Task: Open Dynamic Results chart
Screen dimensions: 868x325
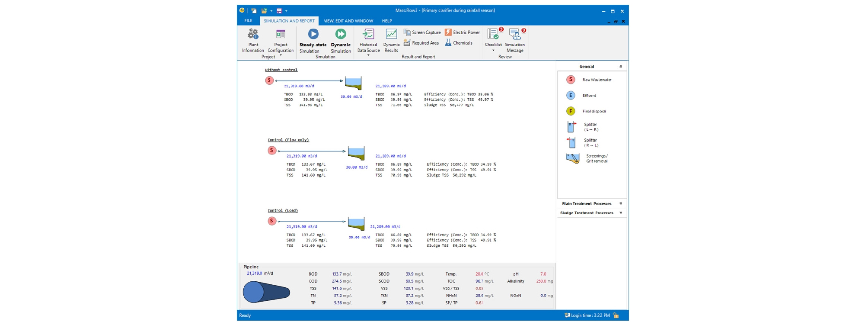Action: [x=391, y=41]
